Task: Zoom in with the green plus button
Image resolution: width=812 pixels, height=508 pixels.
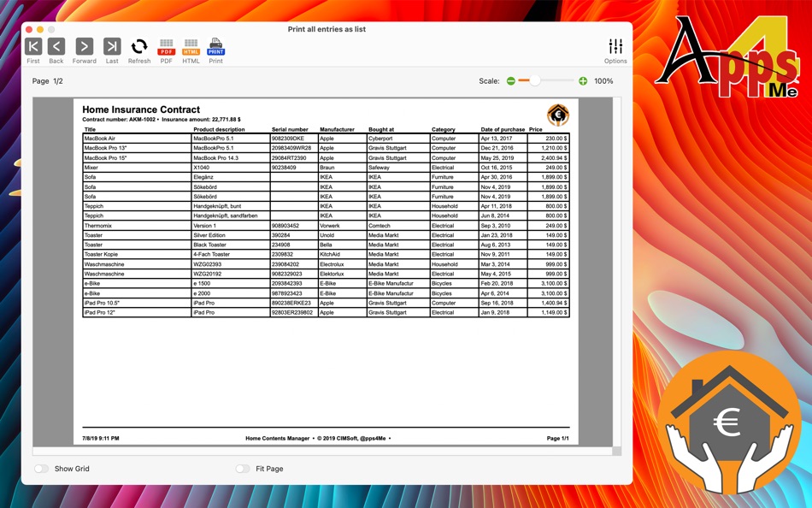Action: click(582, 80)
